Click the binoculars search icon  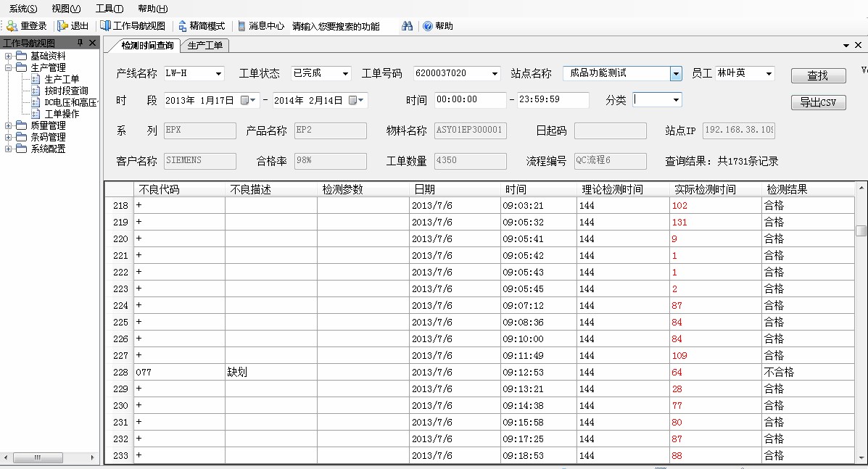click(408, 26)
